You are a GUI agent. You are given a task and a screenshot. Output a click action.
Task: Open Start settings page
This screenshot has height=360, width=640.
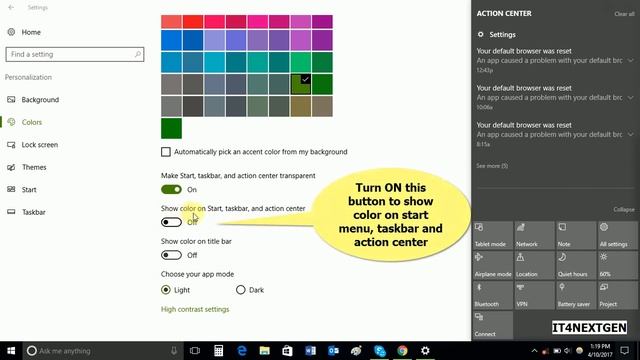(x=29, y=189)
